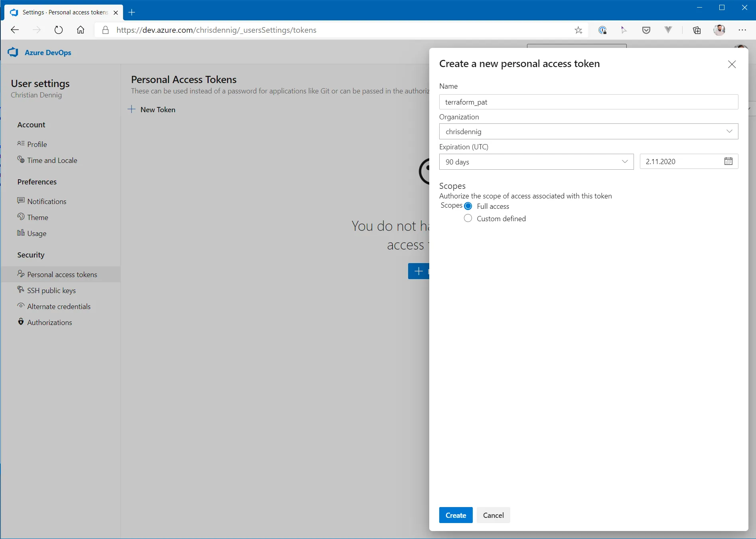Viewport: 756px width, 539px height.
Task: Open the expiration date calendar picker
Action: coord(728,161)
